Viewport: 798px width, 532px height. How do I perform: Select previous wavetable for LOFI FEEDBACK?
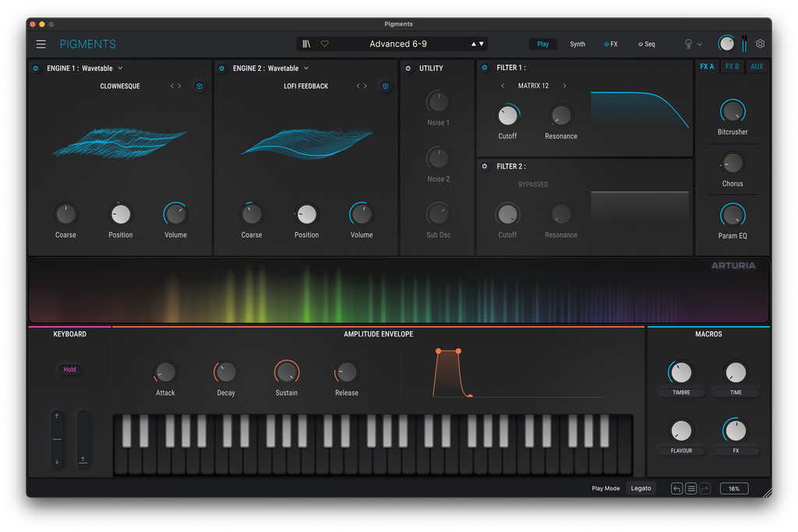pyautogui.click(x=358, y=86)
